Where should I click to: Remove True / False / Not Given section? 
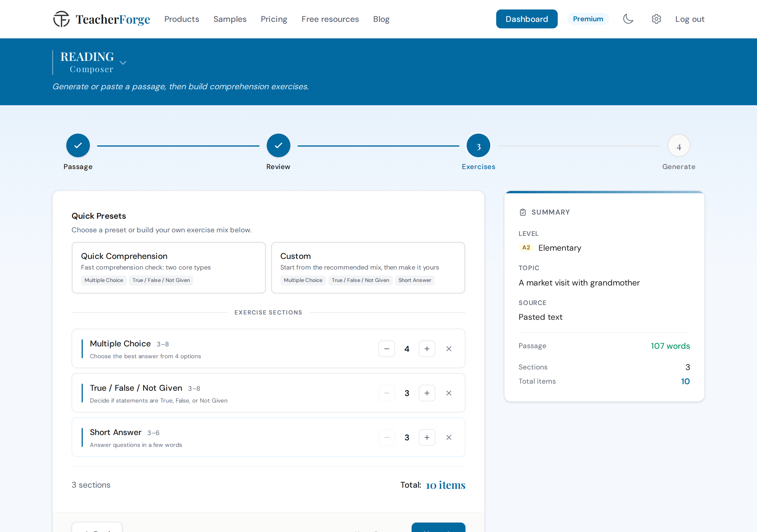point(449,393)
